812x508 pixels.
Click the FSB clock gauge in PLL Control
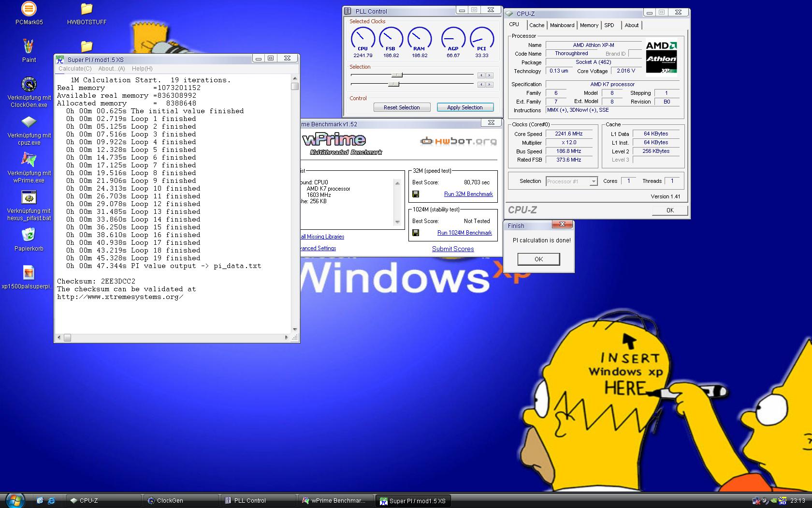(x=391, y=39)
